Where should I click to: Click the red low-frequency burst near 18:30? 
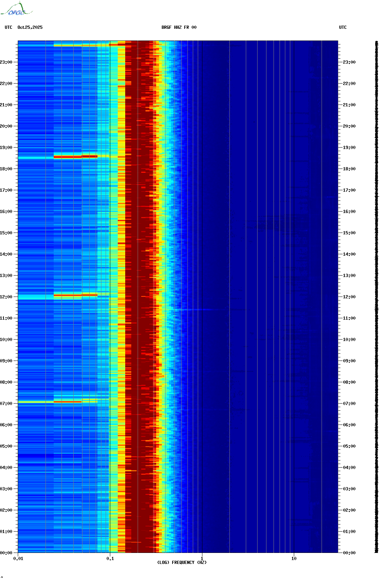point(75,156)
